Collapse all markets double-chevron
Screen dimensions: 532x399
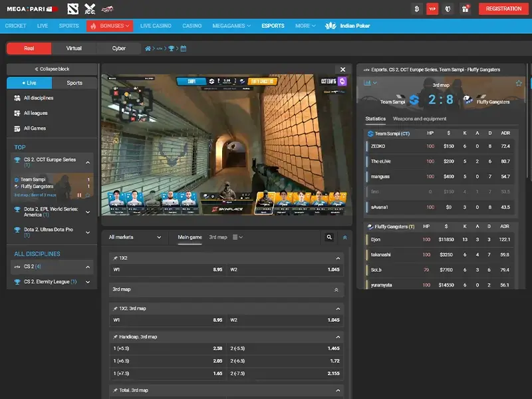coord(345,237)
